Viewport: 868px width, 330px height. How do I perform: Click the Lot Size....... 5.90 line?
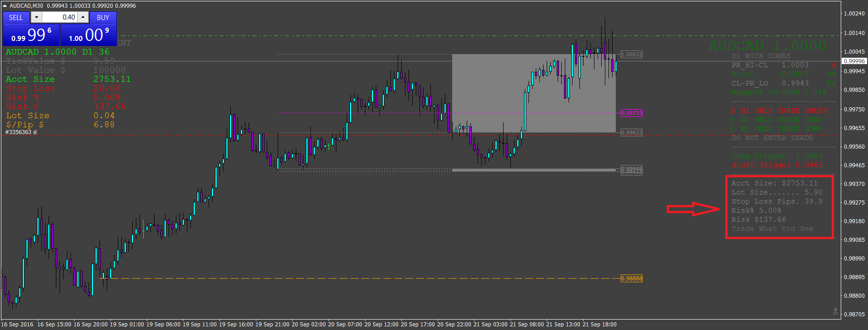pos(777,192)
